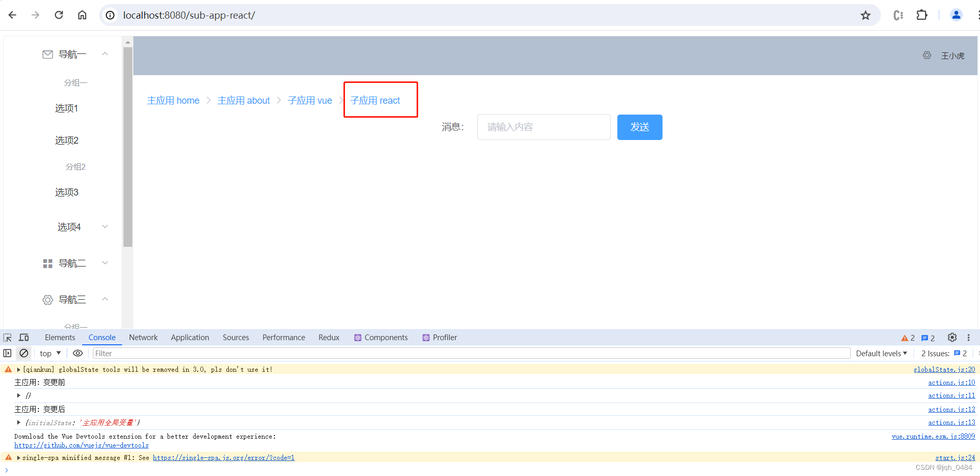Click the warnings count in DevTools toolbar
Image resolution: width=980 pixels, height=476 pixels.
click(x=907, y=338)
